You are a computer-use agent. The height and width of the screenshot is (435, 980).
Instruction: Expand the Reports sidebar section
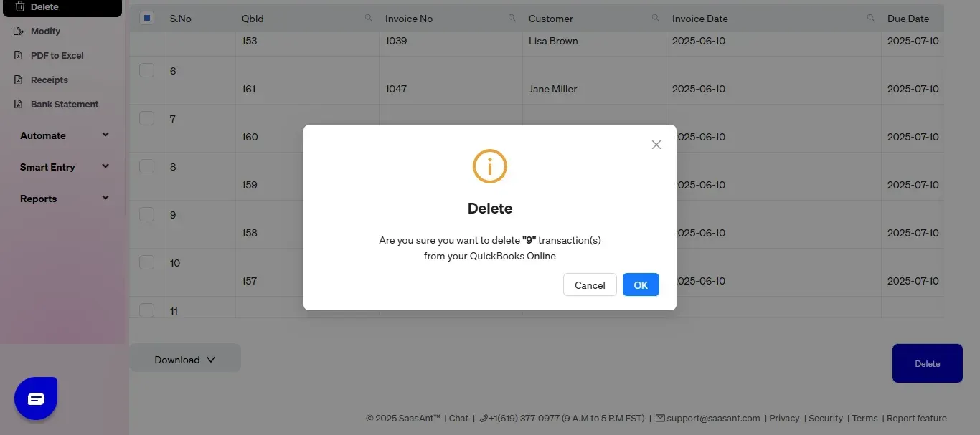[x=65, y=199]
